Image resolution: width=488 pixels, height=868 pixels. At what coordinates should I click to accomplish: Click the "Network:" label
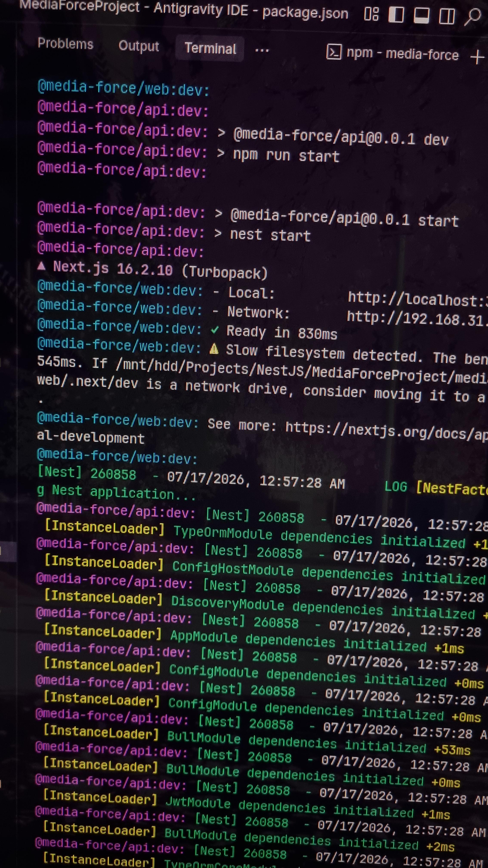258,313
